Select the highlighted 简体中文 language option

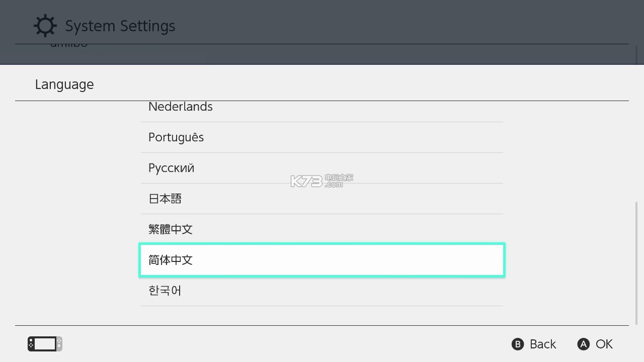(x=322, y=260)
